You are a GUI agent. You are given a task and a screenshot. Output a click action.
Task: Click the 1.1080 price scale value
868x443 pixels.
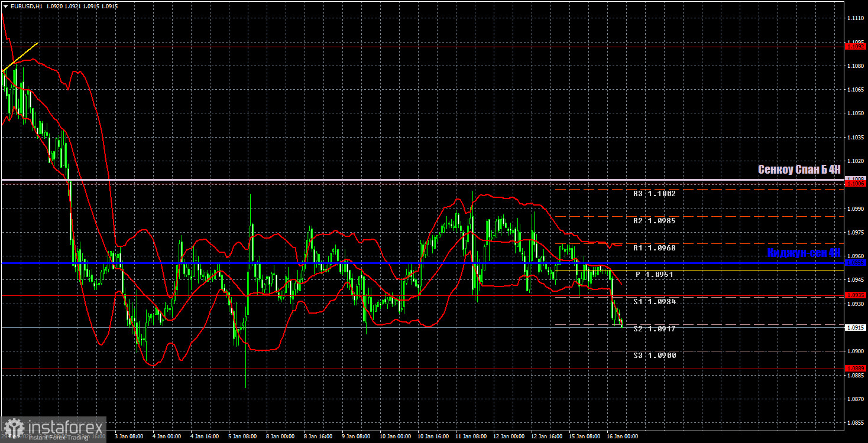click(857, 66)
